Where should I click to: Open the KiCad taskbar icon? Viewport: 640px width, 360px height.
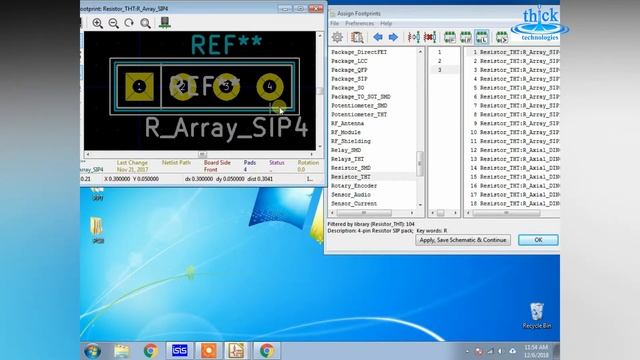(x=236, y=351)
